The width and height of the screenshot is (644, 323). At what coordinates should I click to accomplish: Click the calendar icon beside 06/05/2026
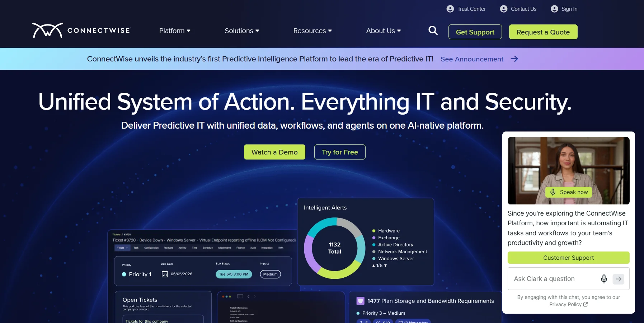165,274
